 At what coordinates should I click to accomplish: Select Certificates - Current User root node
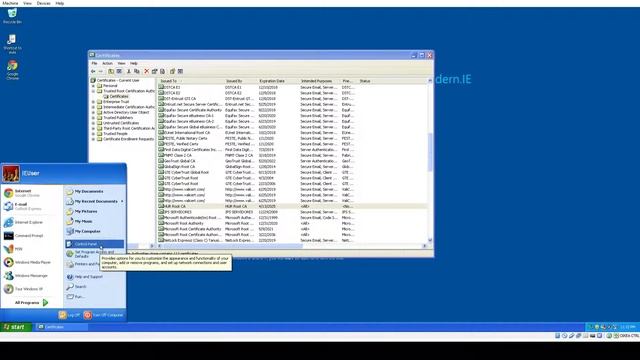[115, 81]
